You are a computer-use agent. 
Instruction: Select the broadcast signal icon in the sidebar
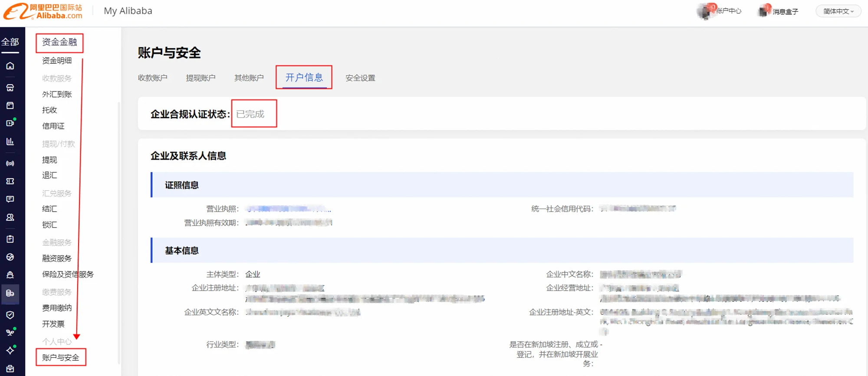(x=10, y=163)
